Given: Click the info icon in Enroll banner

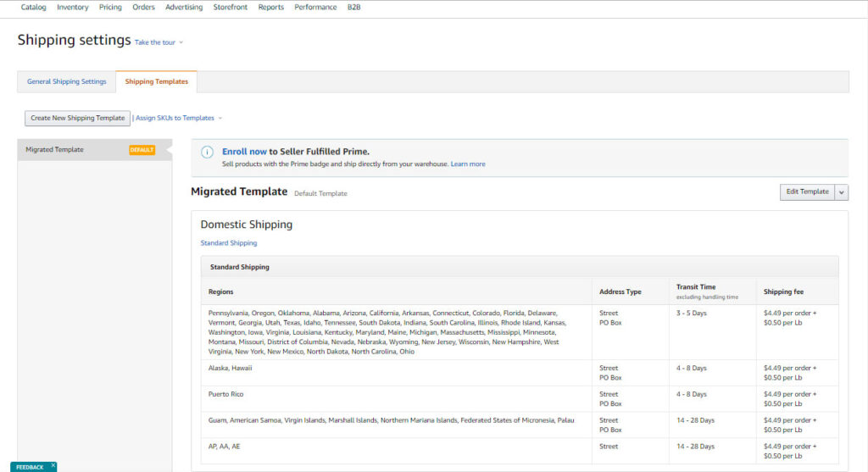Looking at the screenshot, I should [x=207, y=153].
